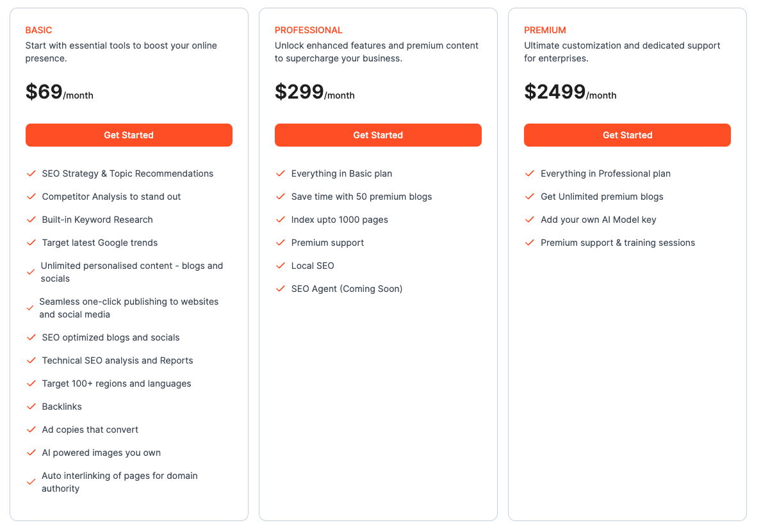The width and height of the screenshot is (761, 532).
Task: Click the checkmark beside Premium support & training sessions
Action: click(530, 243)
